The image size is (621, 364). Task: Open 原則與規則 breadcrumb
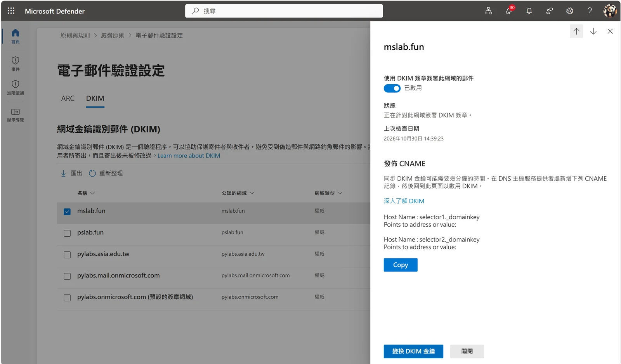[x=75, y=35]
